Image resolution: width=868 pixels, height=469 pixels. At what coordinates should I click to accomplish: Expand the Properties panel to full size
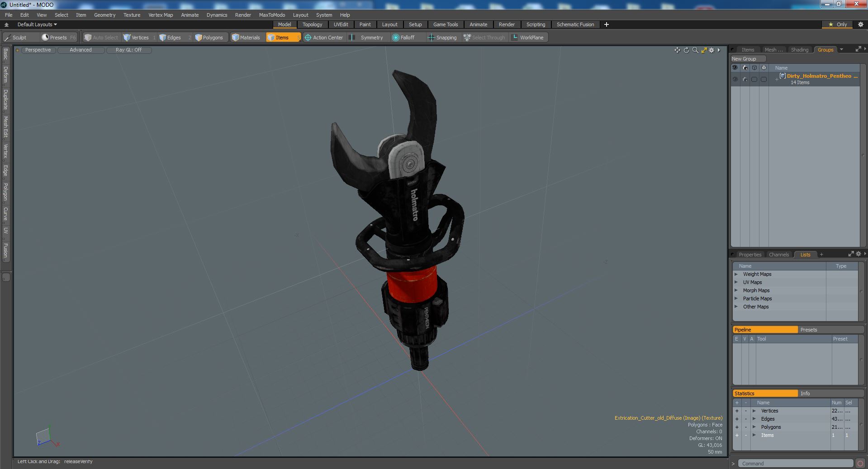(x=851, y=254)
